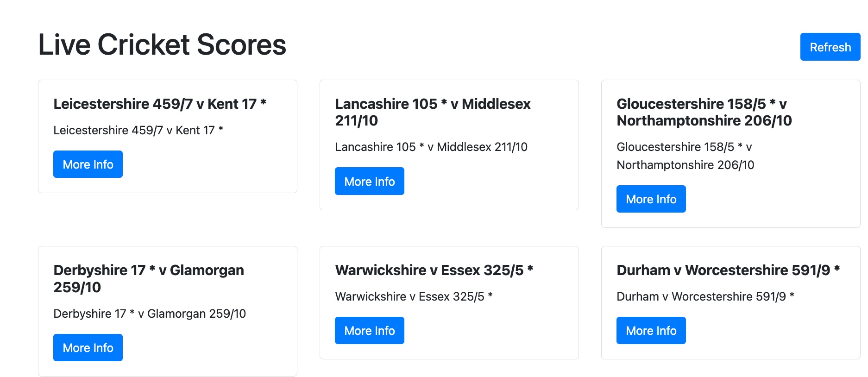Viewport: 868px width, 377px height.
Task: Open More Info for Warwickshire v Essex
Action: click(x=370, y=331)
